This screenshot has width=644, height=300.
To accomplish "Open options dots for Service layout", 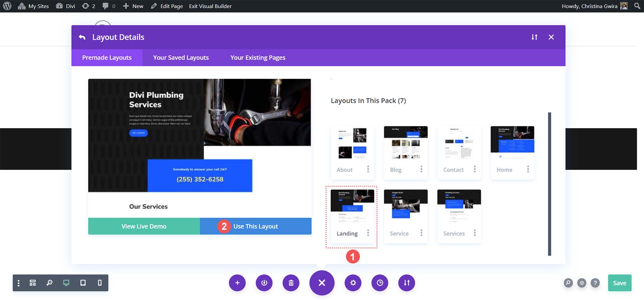I will [x=421, y=233].
